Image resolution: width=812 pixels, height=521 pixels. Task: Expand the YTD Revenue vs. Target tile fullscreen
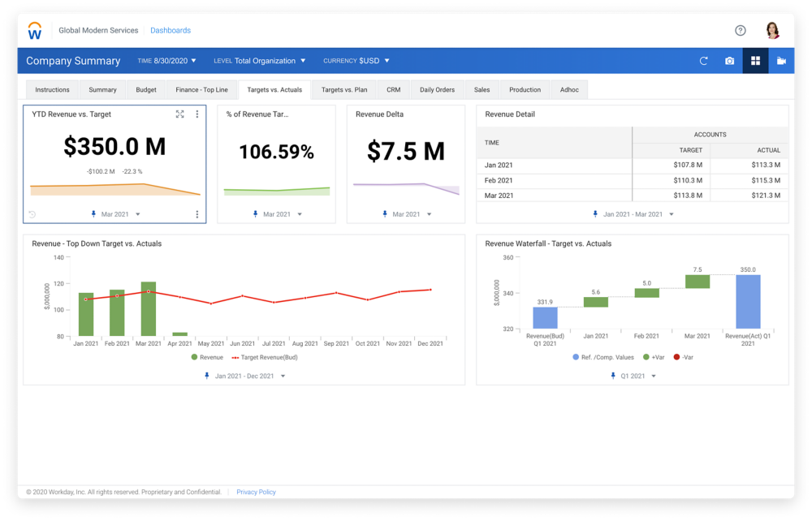[x=179, y=114]
